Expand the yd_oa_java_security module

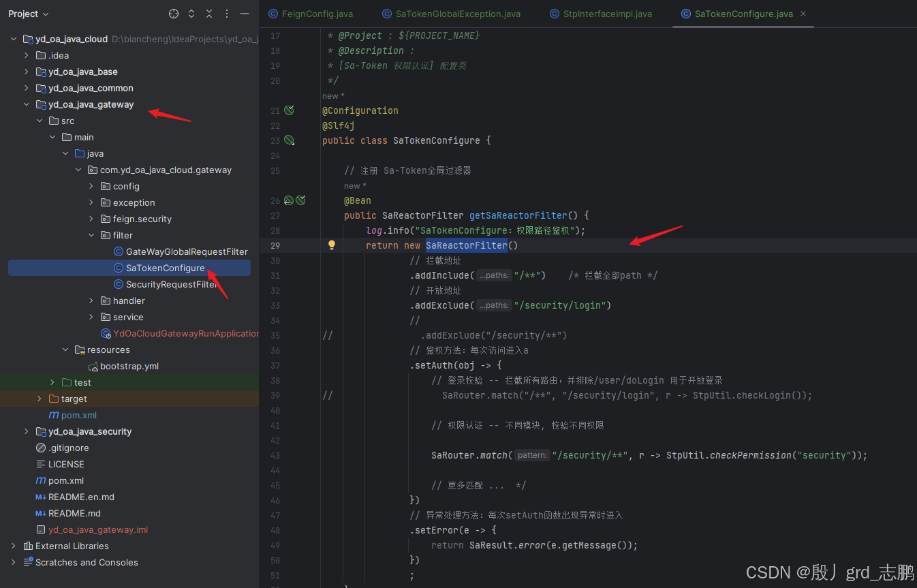pos(27,431)
